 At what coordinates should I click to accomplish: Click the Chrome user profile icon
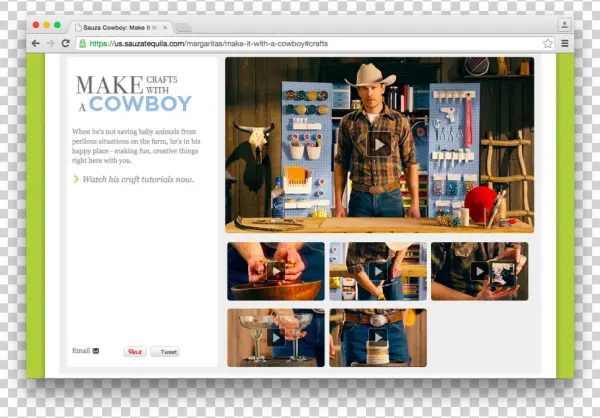[x=564, y=24]
